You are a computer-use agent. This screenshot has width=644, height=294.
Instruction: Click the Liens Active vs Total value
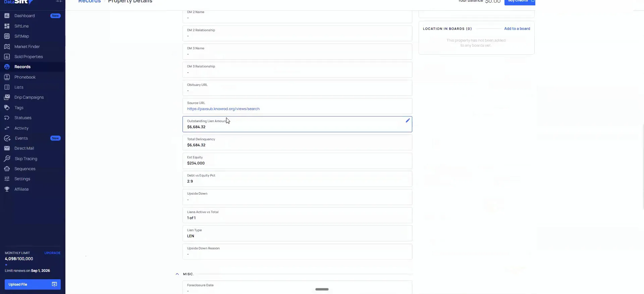click(191, 218)
